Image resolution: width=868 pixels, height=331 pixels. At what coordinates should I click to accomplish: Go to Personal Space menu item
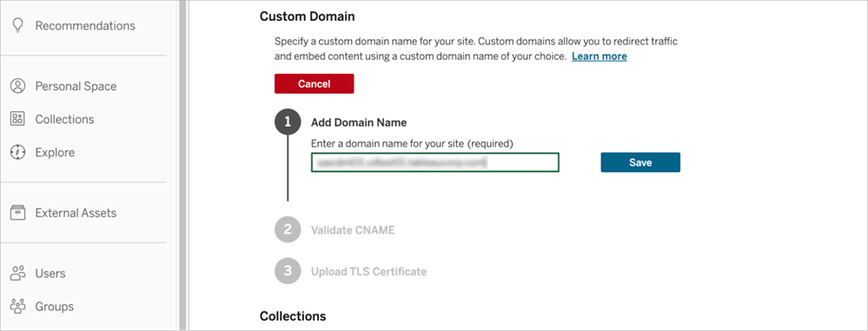coord(76,86)
